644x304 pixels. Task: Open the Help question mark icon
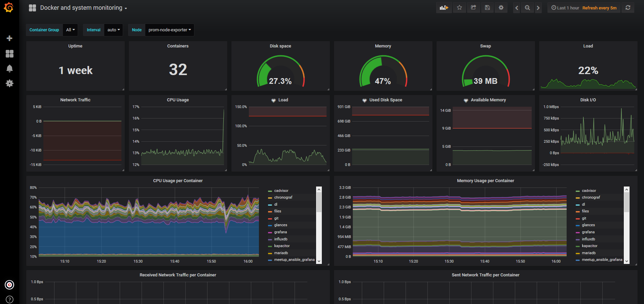coord(9,299)
